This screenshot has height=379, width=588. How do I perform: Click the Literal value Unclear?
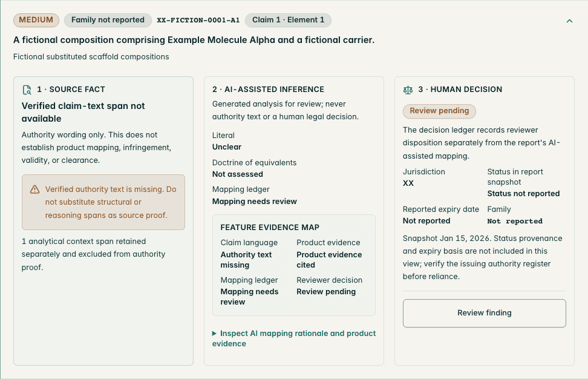click(227, 147)
